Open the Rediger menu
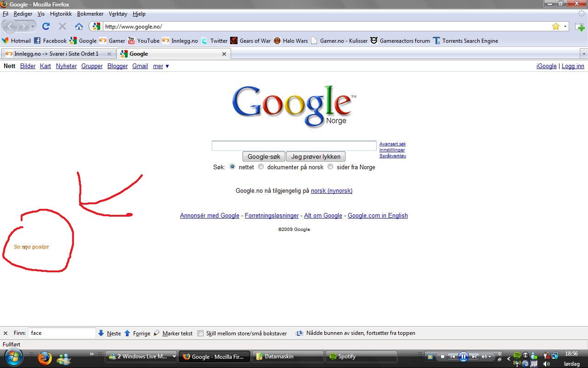Image resolution: width=588 pixels, height=368 pixels. click(x=23, y=14)
